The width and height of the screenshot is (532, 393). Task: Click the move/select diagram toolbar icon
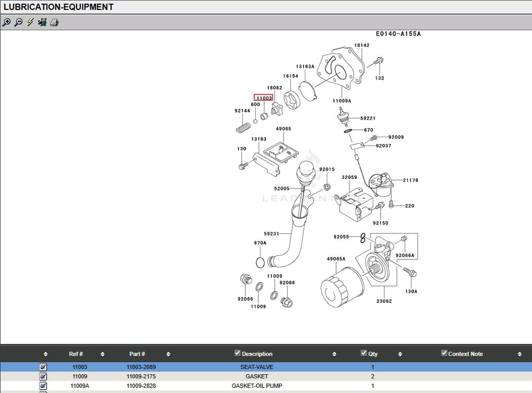coord(42,22)
